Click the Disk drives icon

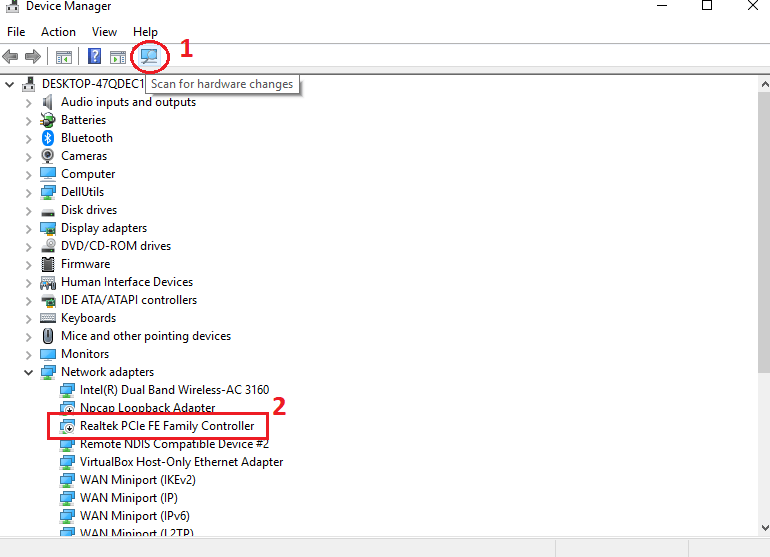click(48, 211)
